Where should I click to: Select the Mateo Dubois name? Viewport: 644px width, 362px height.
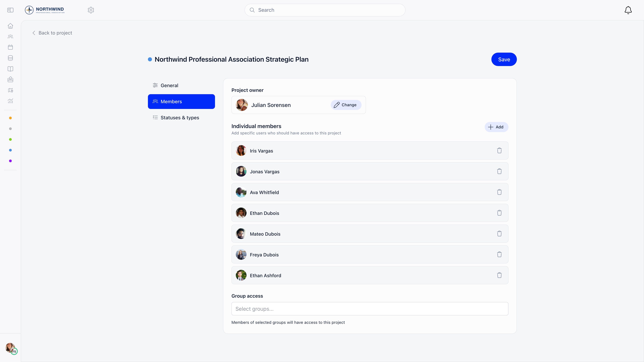tap(265, 234)
